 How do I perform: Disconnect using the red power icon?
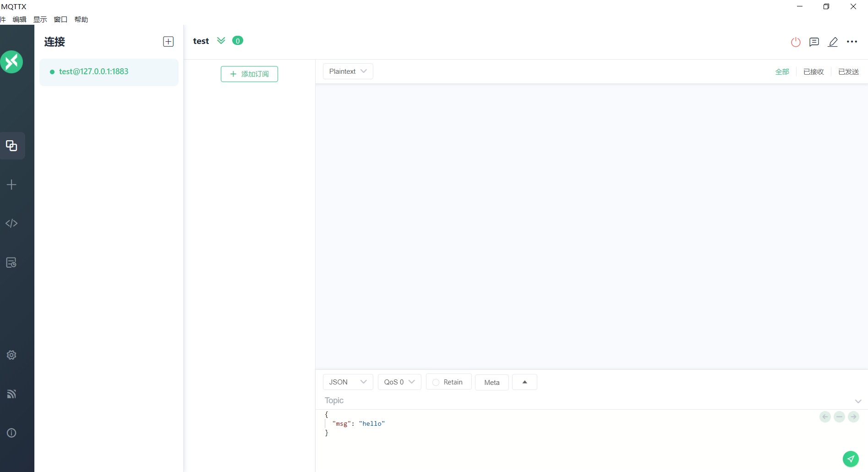click(x=796, y=42)
